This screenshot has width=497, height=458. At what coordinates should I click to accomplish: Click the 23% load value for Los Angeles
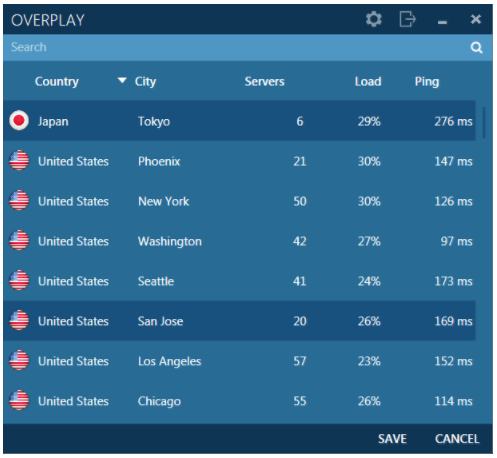click(369, 362)
